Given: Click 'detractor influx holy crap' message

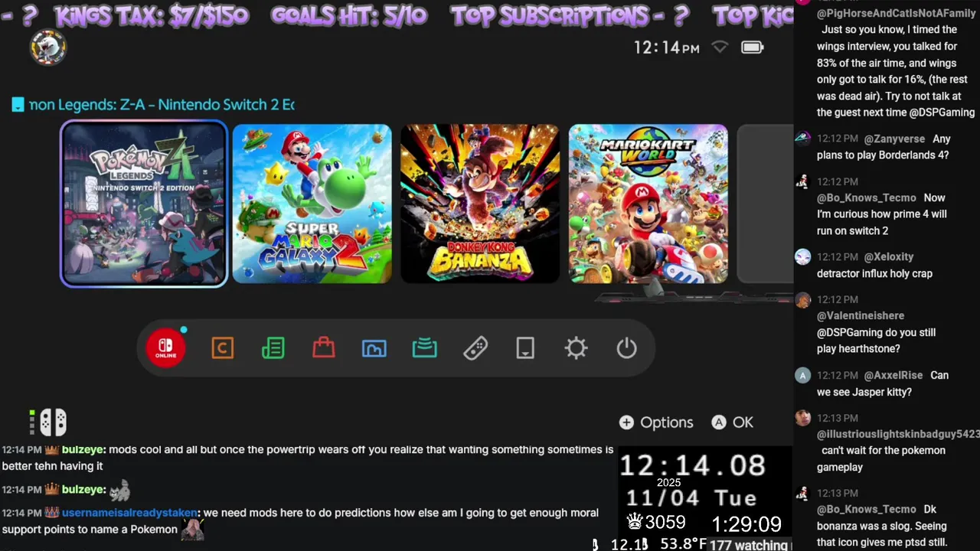Looking at the screenshot, I should 874,273.
